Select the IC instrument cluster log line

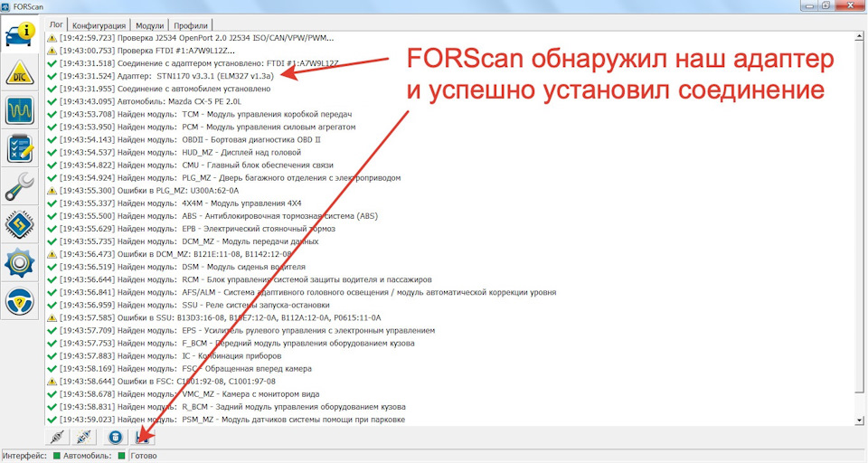coord(171,356)
